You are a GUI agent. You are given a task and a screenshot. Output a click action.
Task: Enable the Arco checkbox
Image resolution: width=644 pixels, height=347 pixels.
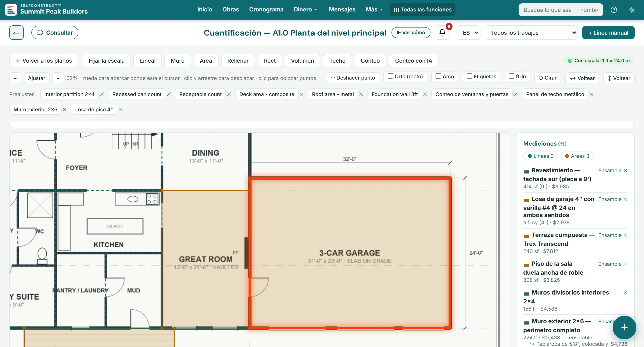tap(438, 76)
